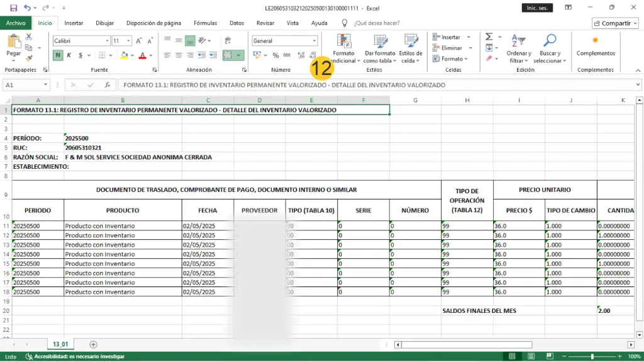Add a new sheet with plus icon
The image size is (644, 362).
click(x=94, y=344)
